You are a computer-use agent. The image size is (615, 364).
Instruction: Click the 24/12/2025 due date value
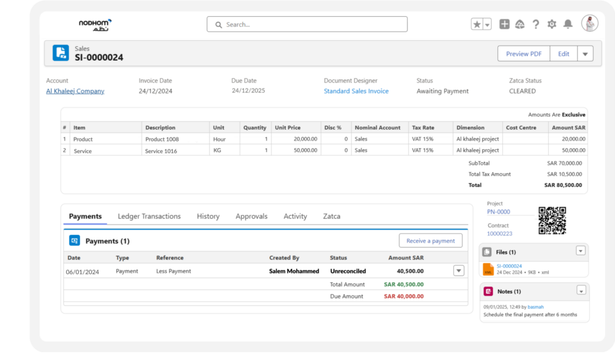pos(248,91)
